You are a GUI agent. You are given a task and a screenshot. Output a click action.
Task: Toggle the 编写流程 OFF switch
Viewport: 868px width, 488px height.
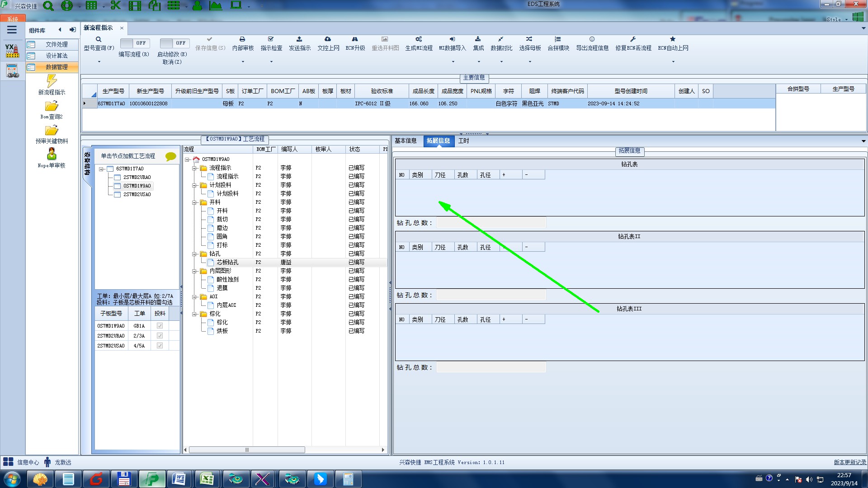coord(134,43)
